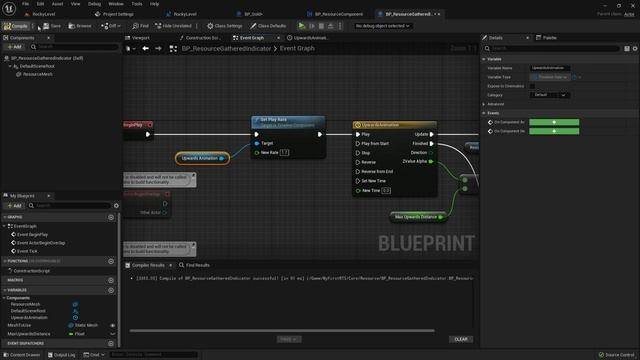Select Event ActorBeginOverlap in My Blueprint
This screenshot has height=360, width=640.
point(41,243)
